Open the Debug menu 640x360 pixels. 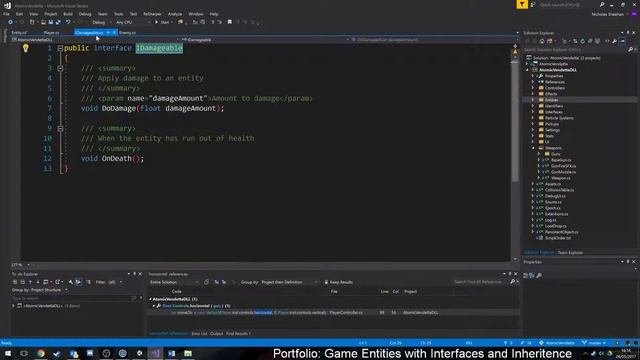pos(85,14)
